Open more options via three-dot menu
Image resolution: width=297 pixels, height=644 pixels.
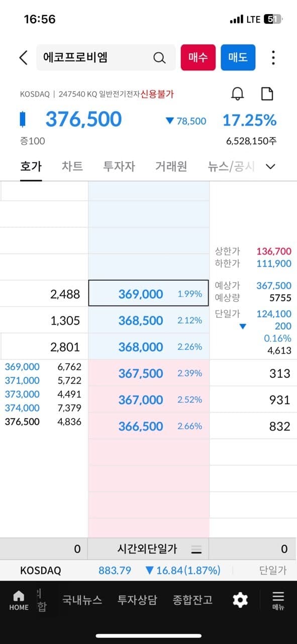click(x=273, y=57)
